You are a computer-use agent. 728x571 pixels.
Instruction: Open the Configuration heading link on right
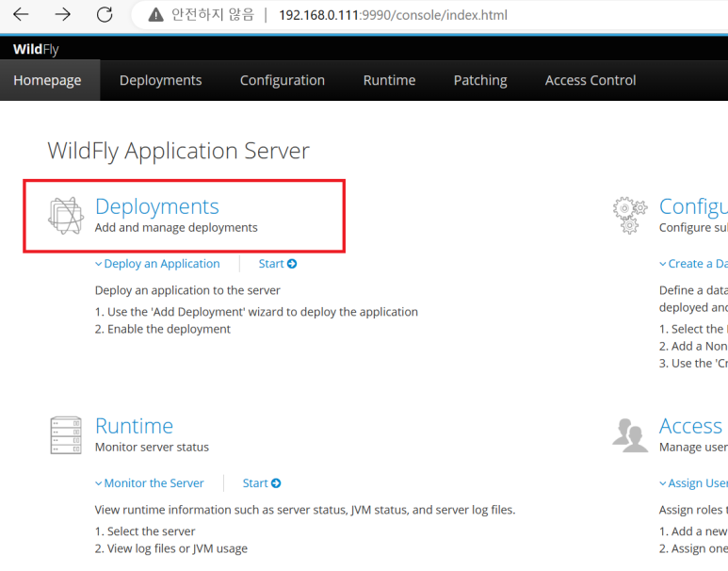pyautogui.click(x=694, y=206)
